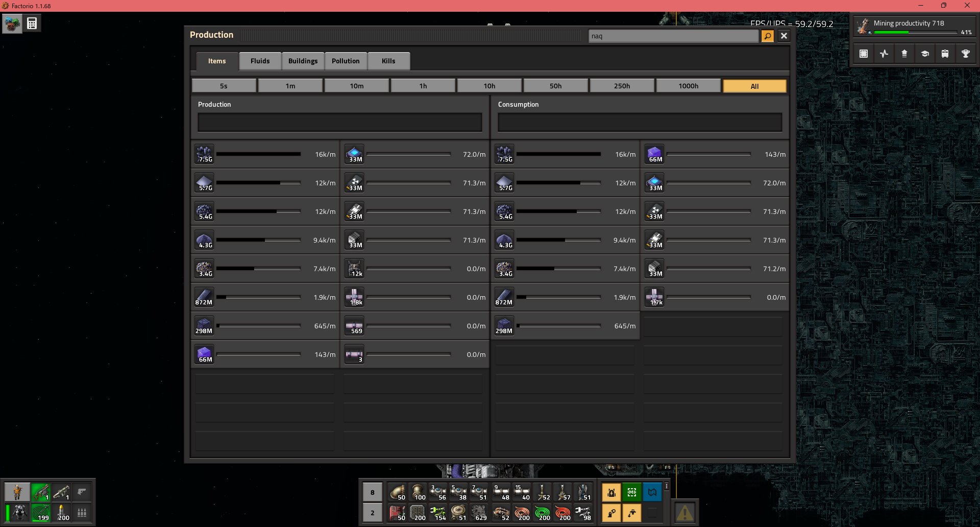Click the research progress bar at 41%
980x527 pixels.
[x=916, y=32]
